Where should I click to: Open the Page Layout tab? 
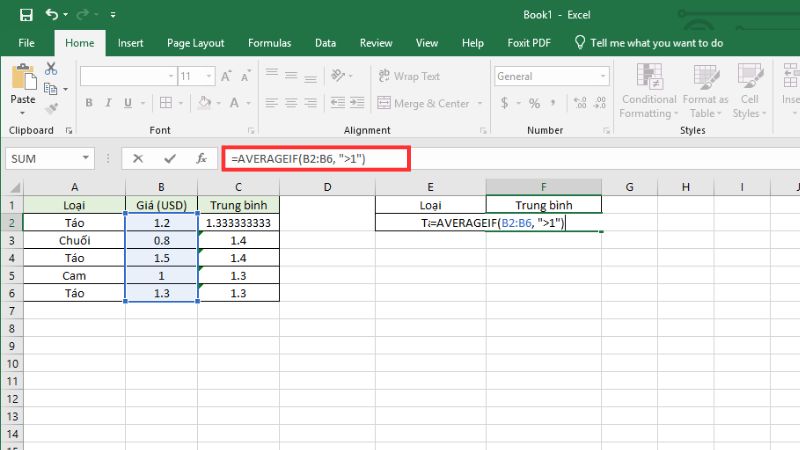pos(195,43)
